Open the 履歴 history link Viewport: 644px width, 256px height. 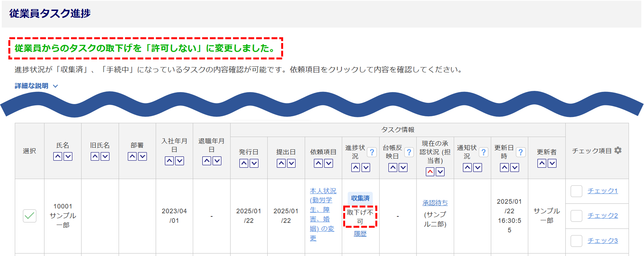pos(360,234)
